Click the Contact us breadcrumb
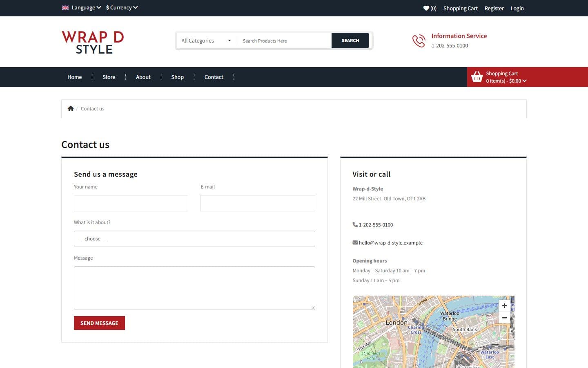Screen dimensions: 588x368 coord(92,109)
